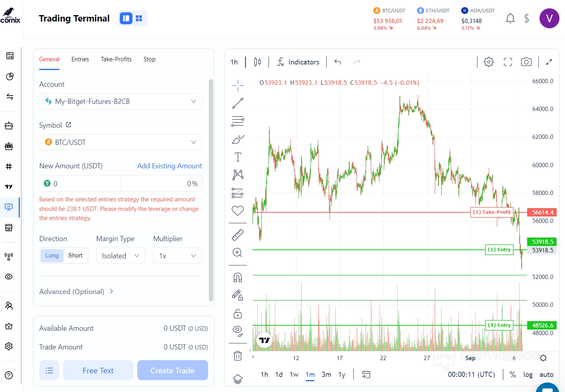Open the notifications bell

(510, 18)
